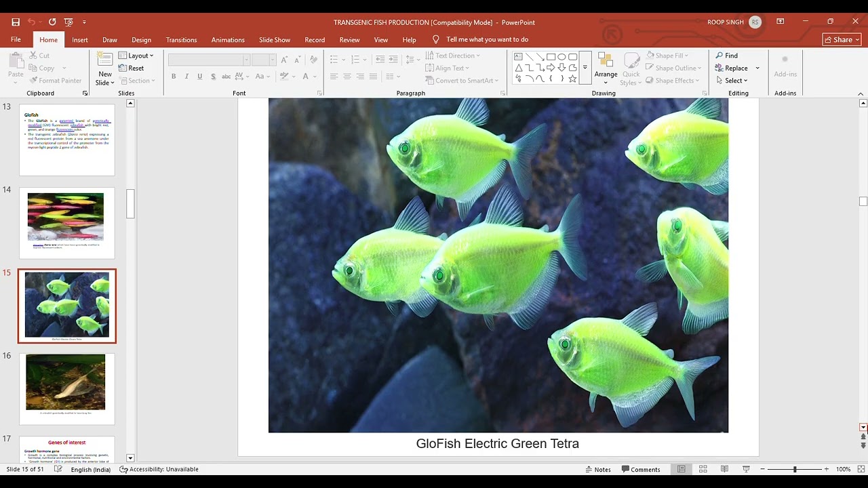
Task: Click the Share button
Action: tap(842, 39)
